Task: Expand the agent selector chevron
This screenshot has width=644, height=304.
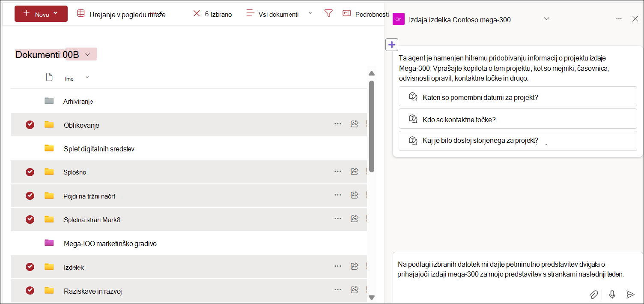Action: tap(546, 19)
